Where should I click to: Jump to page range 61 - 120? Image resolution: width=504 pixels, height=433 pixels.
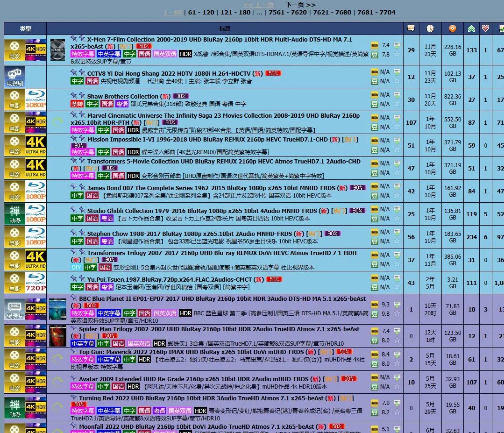pos(201,12)
